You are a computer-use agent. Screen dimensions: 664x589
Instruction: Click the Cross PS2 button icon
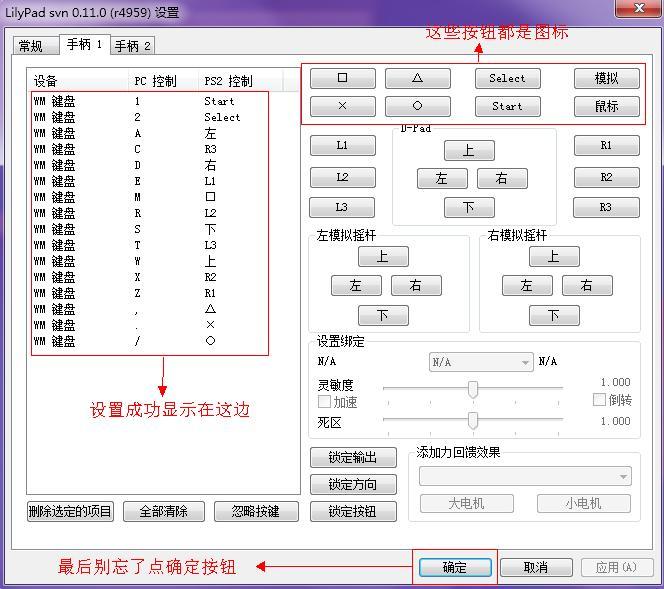(x=343, y=106)
